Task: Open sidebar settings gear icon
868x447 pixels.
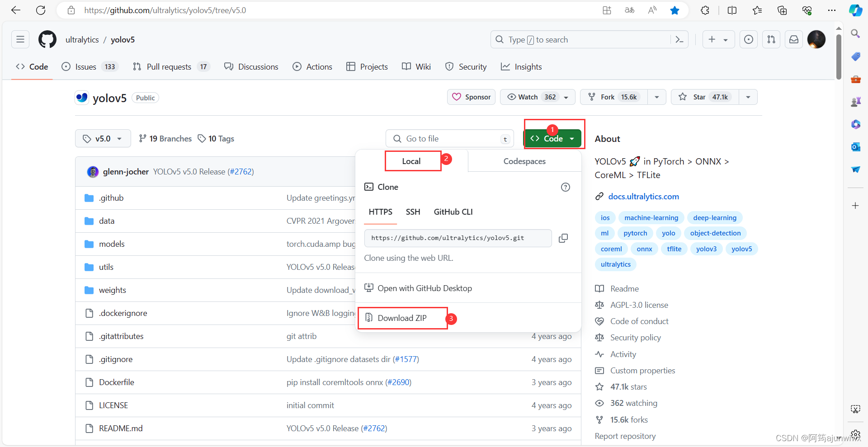Action: pos(855,435)
